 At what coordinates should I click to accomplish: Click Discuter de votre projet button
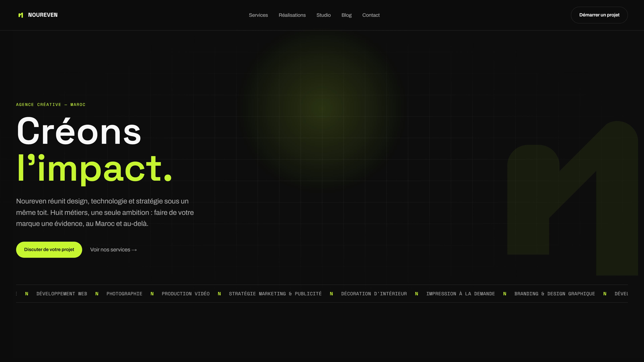click(x=49, y=250)
